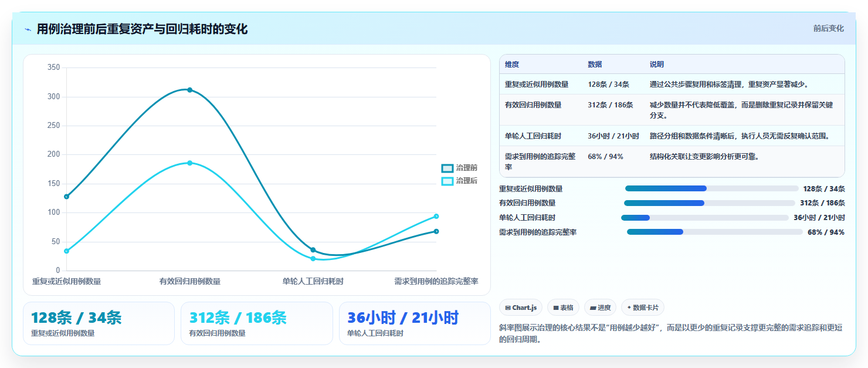Click the 表格 tag button
The height and width of the screenshot is (368, 868).
pyautogui.click(x=563, y=308)
